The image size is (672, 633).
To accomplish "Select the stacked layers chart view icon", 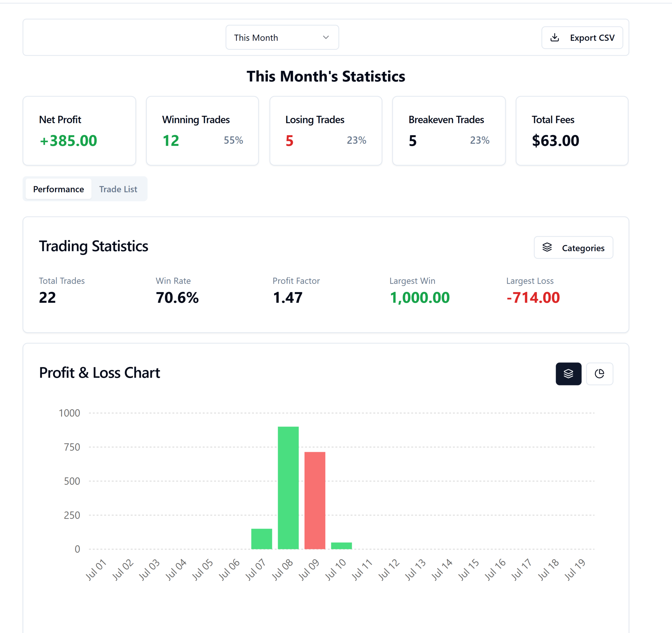I will click(569, 374).
